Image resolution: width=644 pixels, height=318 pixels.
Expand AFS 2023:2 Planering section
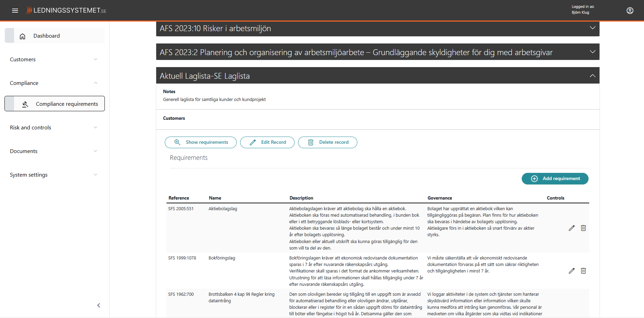pos(592,52)
